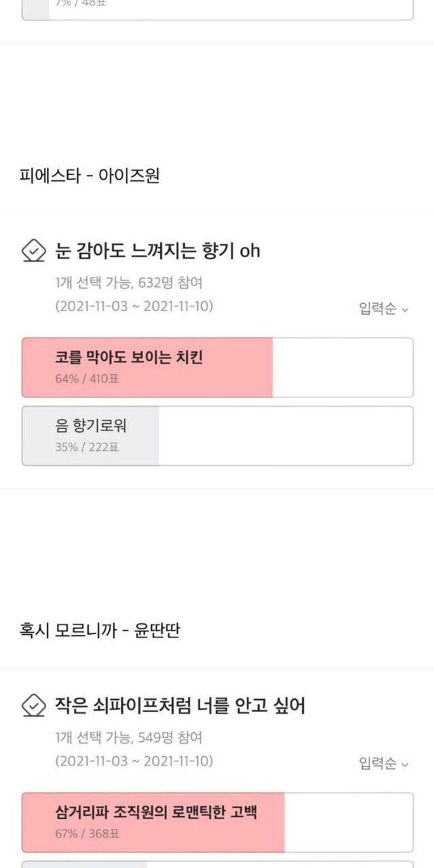
Task: Click the date range under the 632명 poll
Action: (x=134, y=307)
